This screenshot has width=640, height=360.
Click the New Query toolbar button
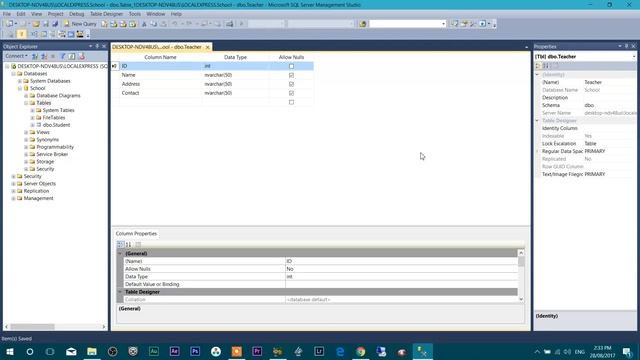[x=80, y=24]
